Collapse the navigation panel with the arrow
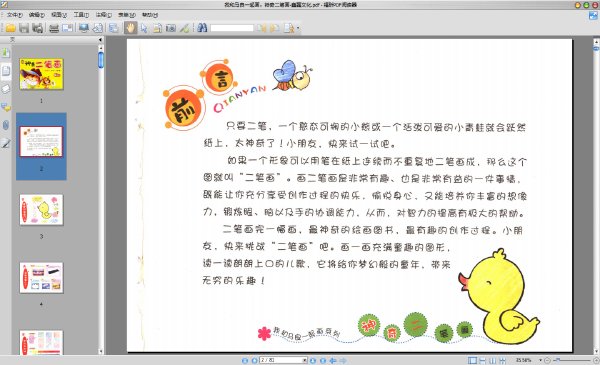 coord(100,39)
